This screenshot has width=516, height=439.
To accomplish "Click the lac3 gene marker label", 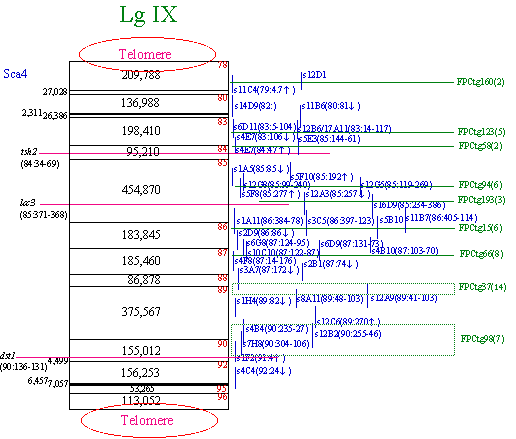I will pos(27,203).
